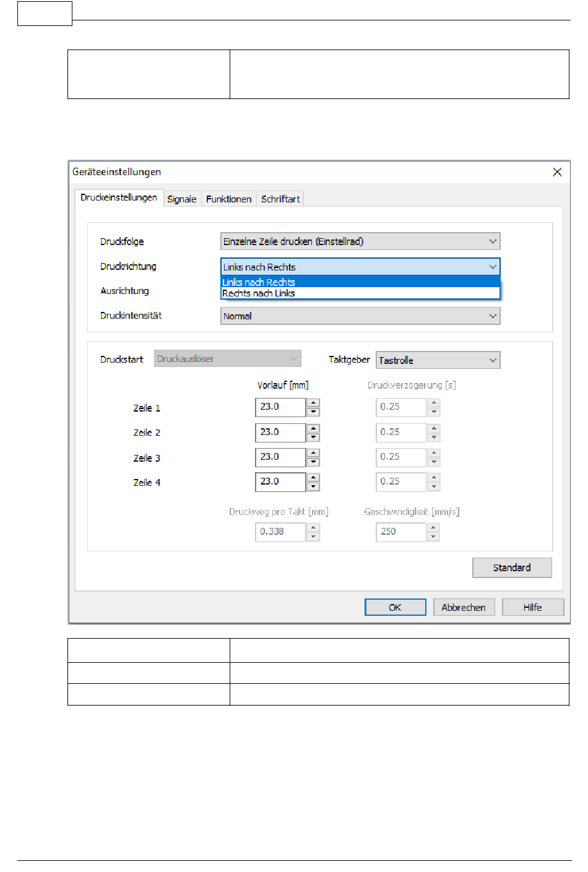Click the Standard button
The image size is (588, 872).
[512, 568]
